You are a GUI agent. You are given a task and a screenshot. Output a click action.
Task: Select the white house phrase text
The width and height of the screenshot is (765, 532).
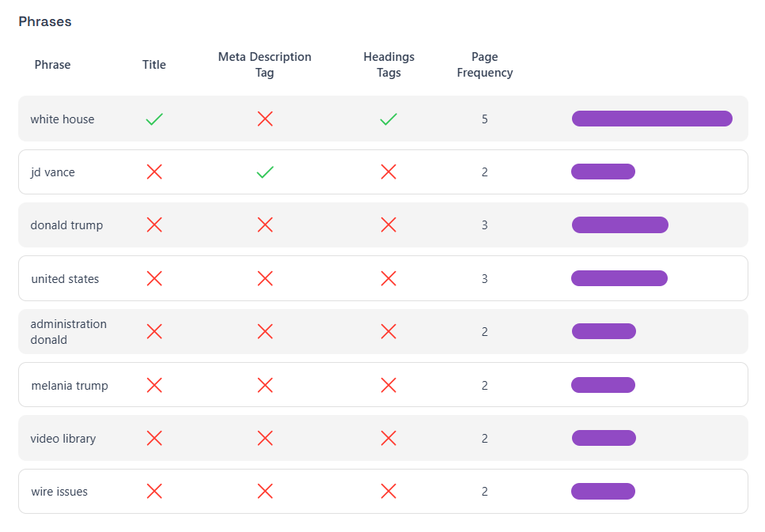62,119
